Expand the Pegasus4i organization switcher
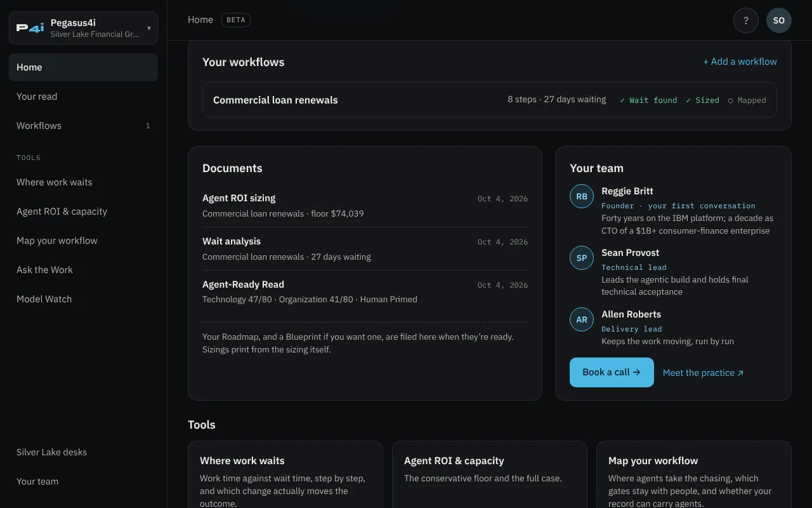Image resolution: width=812 pixels, height=508 pixels. pyautogui.click(x=84, y=28)
